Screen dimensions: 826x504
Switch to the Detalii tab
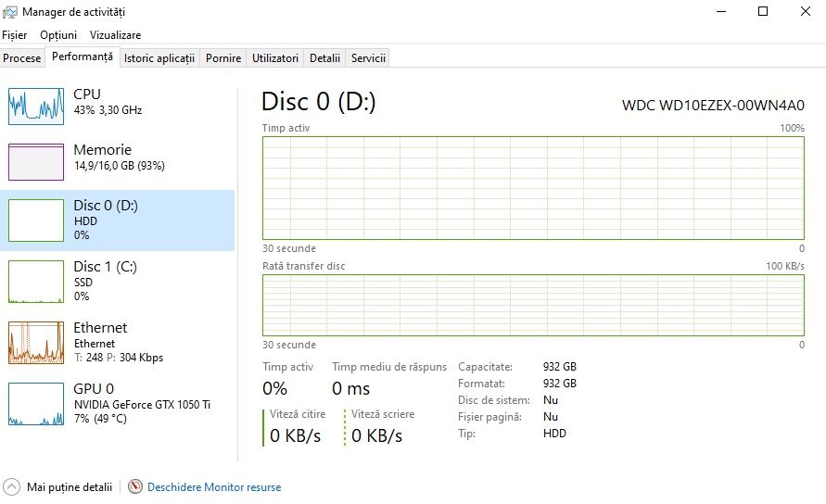pos(324,57)
